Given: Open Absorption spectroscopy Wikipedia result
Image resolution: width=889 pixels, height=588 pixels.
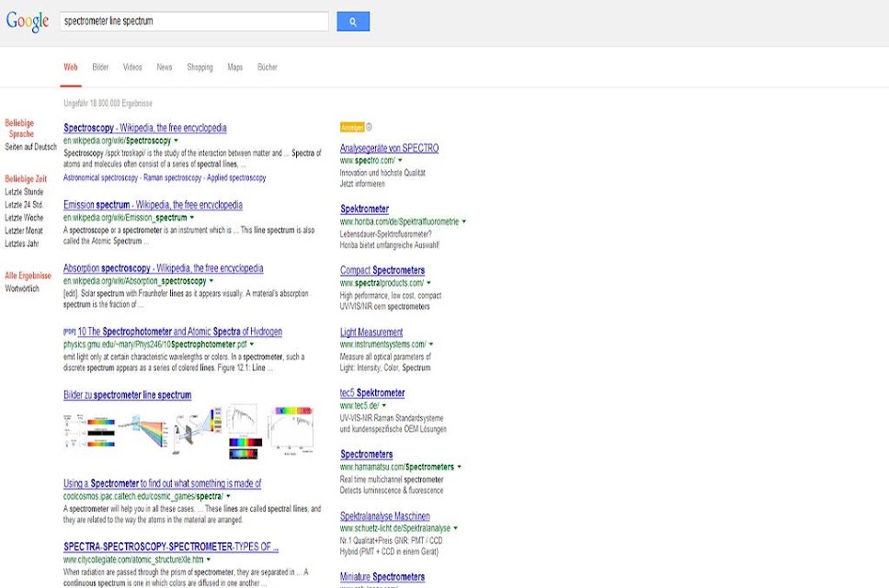Looking at the screenshot, I should coord(164,268).
